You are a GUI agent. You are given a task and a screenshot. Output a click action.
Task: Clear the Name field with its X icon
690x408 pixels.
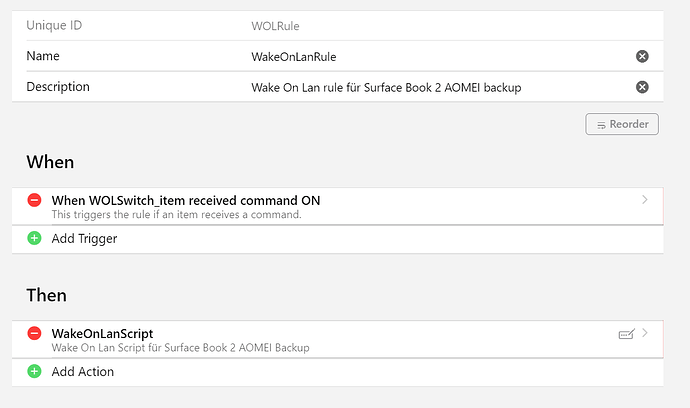pos(642,56)
